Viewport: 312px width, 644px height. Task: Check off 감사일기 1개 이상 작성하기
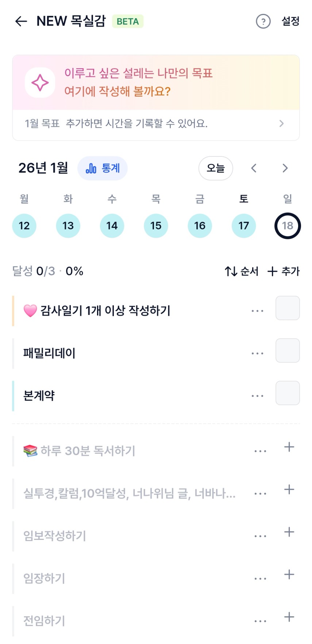288,308
